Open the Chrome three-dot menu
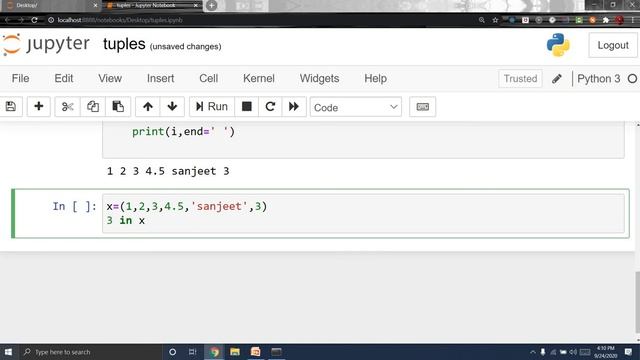Image resolution: width=640 pixels, height=360 pixels. 633,20
